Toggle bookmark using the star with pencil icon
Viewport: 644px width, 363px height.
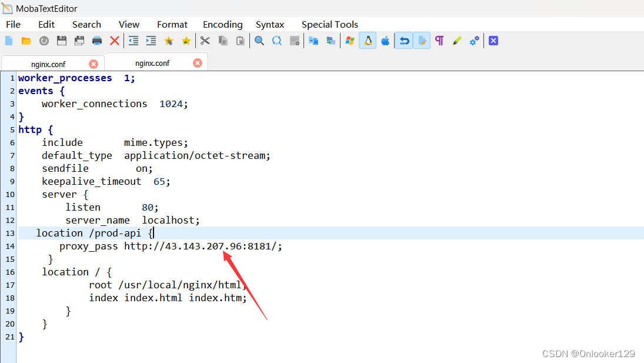169,41
